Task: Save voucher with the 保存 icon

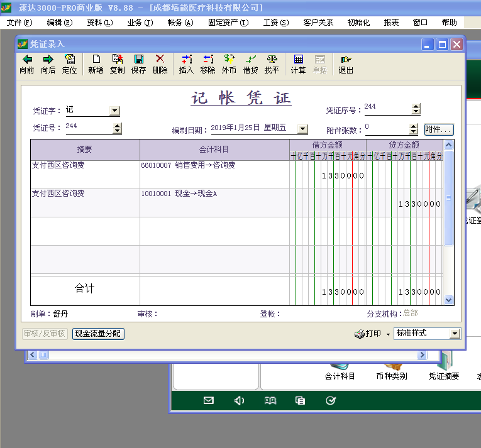Action: click(138, 64)
